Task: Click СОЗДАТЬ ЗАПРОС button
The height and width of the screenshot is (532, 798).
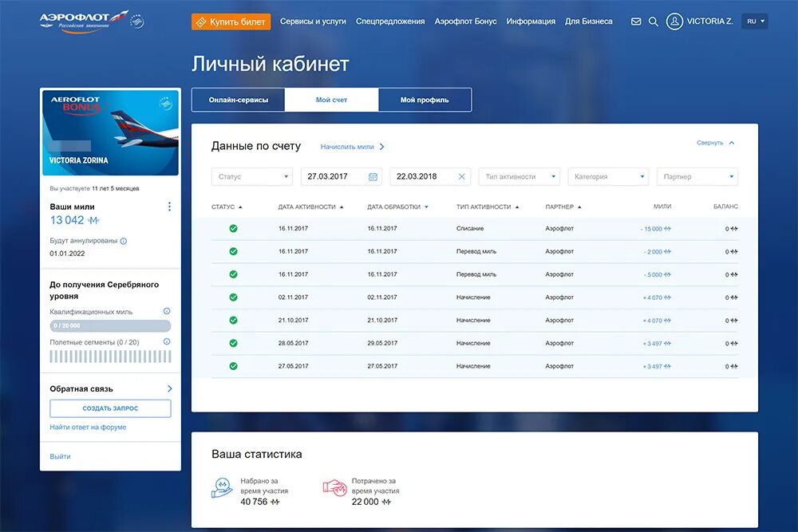Action: 110,408
